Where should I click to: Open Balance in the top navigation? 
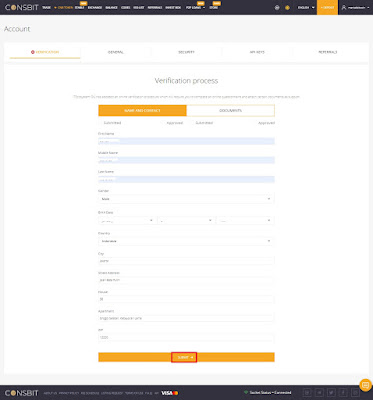click(x=111, y=7)
